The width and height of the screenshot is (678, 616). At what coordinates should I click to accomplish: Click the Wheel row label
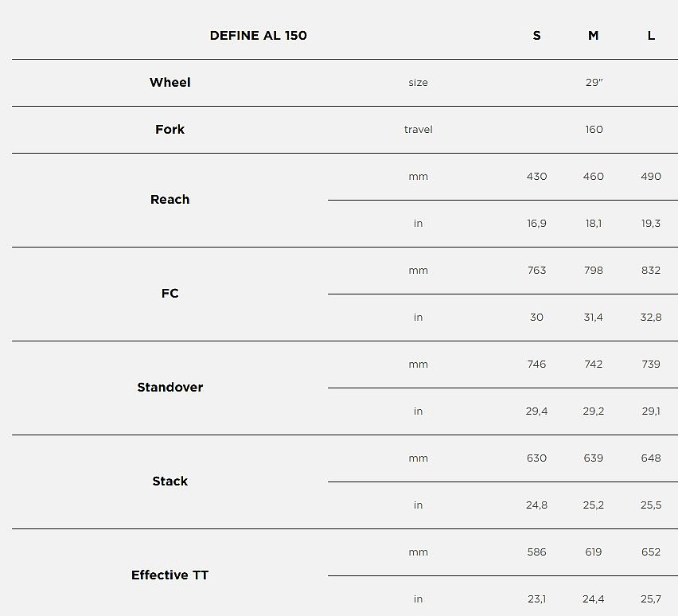[x=169, y=82]
